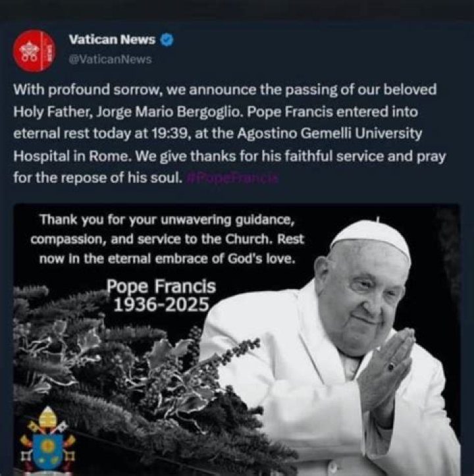Click the yellow tiara atop coat of arms
Viewport: 474px width, 476px height.
[x=48, y=417]
